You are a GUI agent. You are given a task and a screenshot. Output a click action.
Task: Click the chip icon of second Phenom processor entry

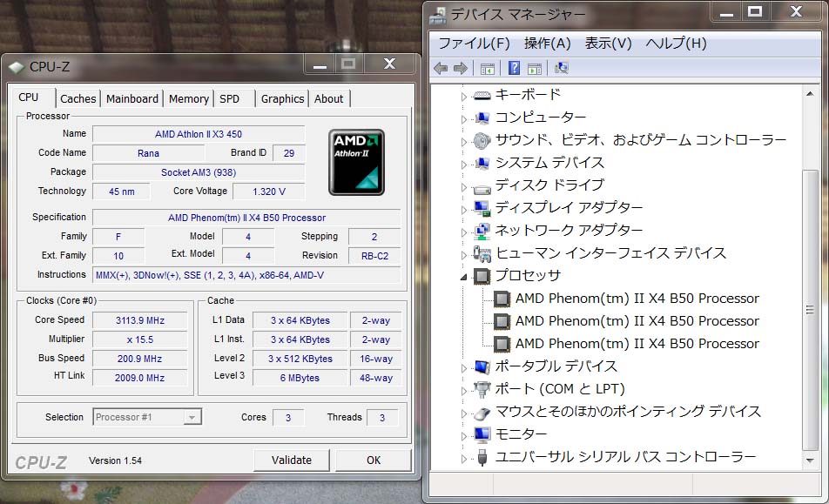click(x=502, y=322)
